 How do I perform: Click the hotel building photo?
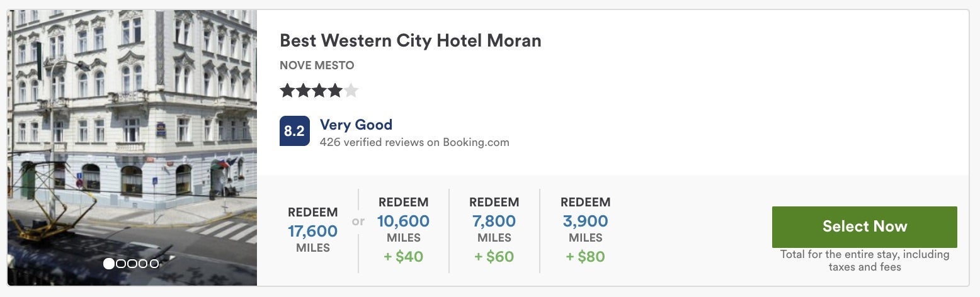pyautogui.click(x=132, y=126)
